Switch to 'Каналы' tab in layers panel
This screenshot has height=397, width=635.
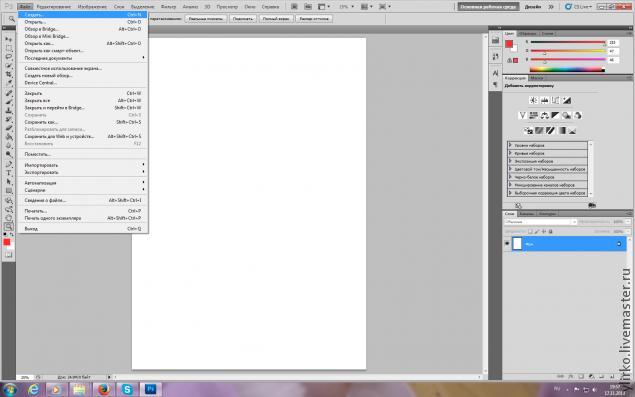526,213
